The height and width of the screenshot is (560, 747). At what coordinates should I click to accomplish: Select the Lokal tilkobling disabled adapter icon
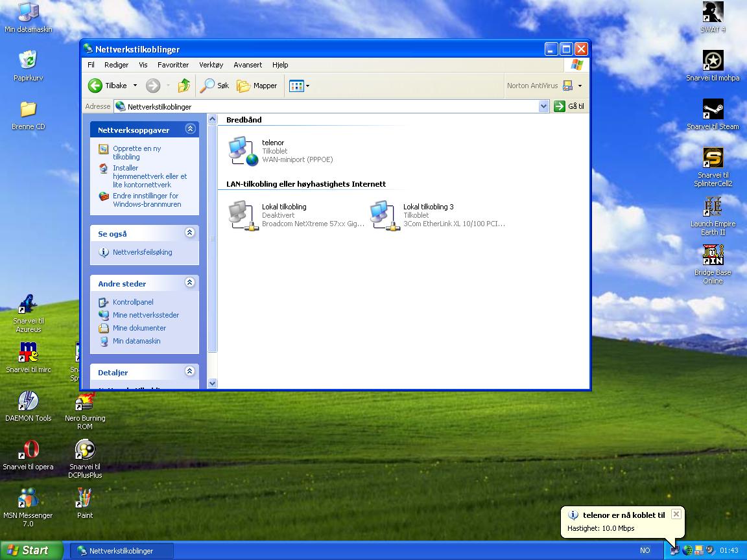[243, 215]
